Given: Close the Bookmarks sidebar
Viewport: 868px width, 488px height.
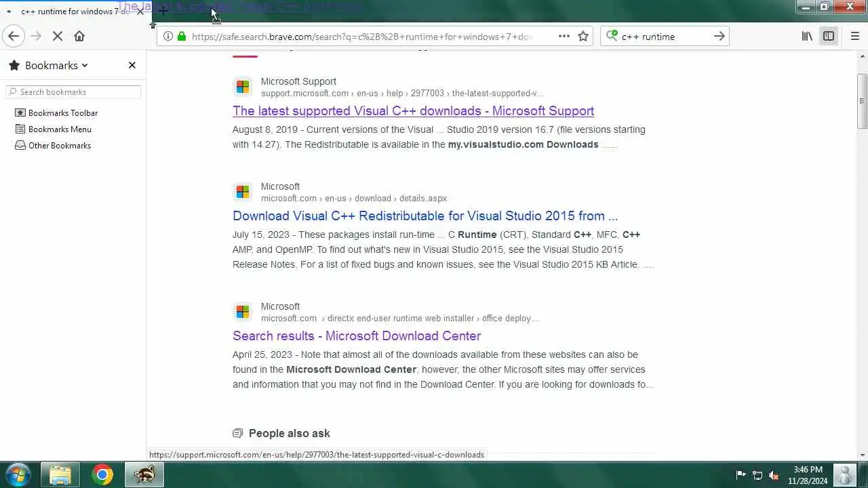Looking at the screenshot, I should coord(132,65).
